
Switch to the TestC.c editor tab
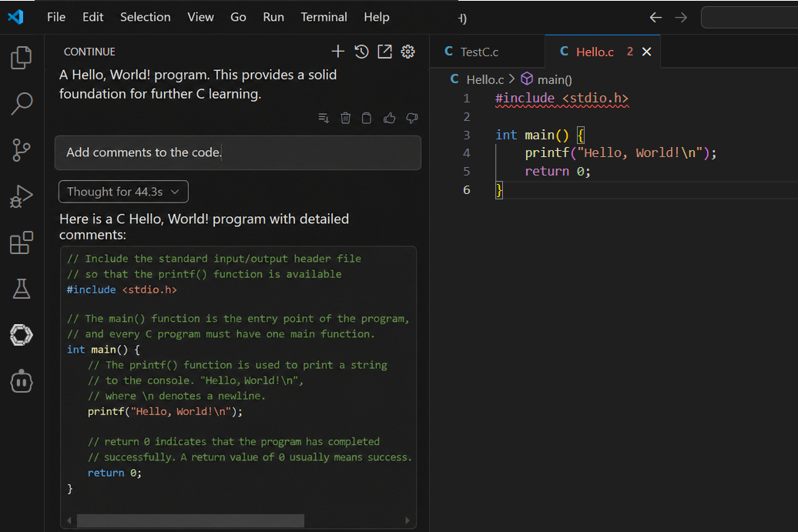coord(487,52)
